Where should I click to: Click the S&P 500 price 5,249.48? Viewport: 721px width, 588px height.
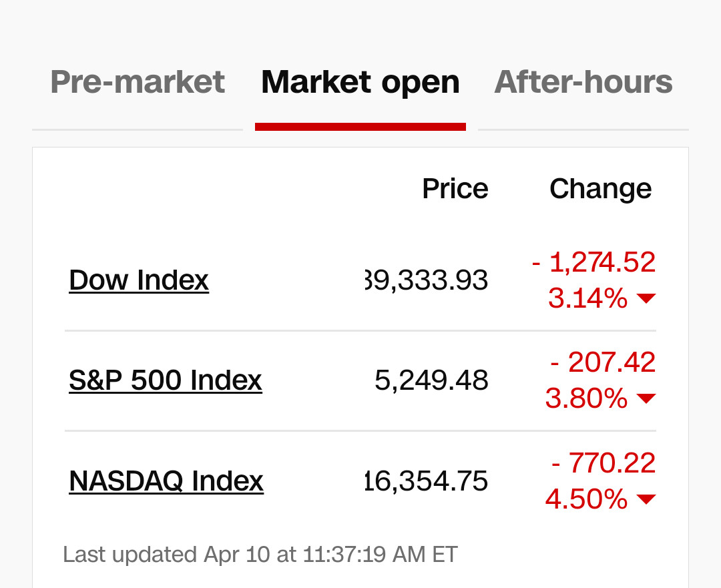pos(431,380)
